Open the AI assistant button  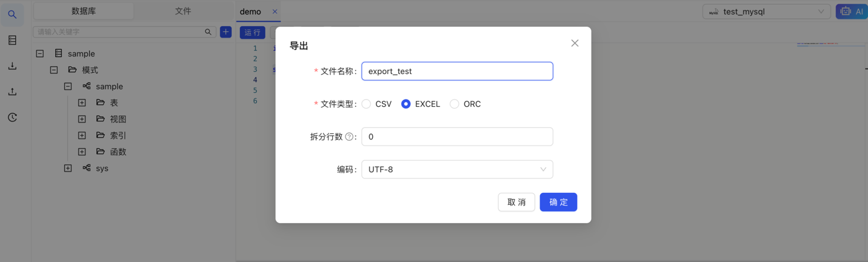(852, 12)
